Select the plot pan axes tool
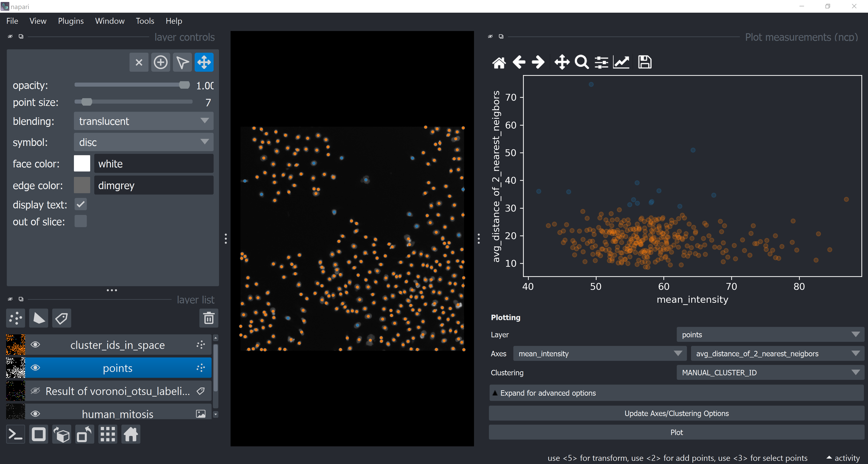The image size is (868, 464). click(562, 62)
